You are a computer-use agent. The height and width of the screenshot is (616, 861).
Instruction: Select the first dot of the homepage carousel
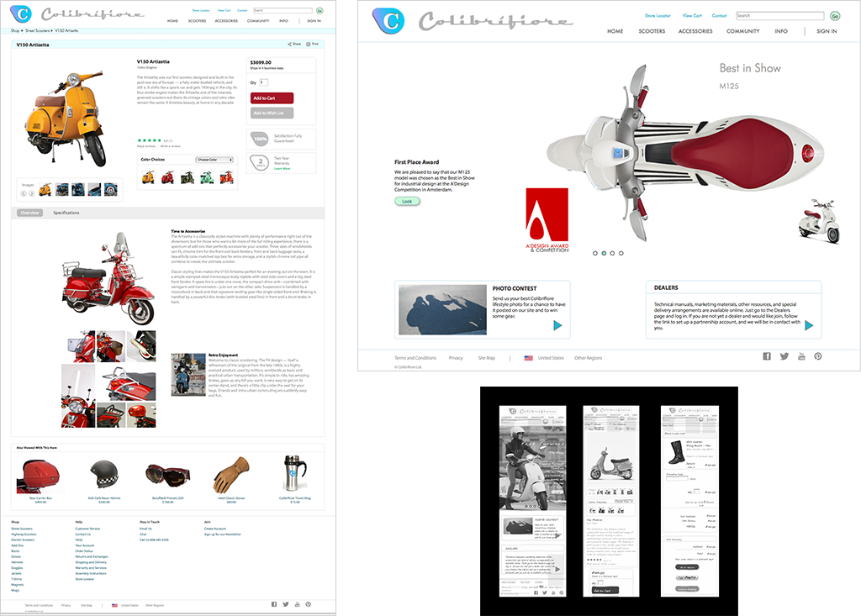[595, 252]
